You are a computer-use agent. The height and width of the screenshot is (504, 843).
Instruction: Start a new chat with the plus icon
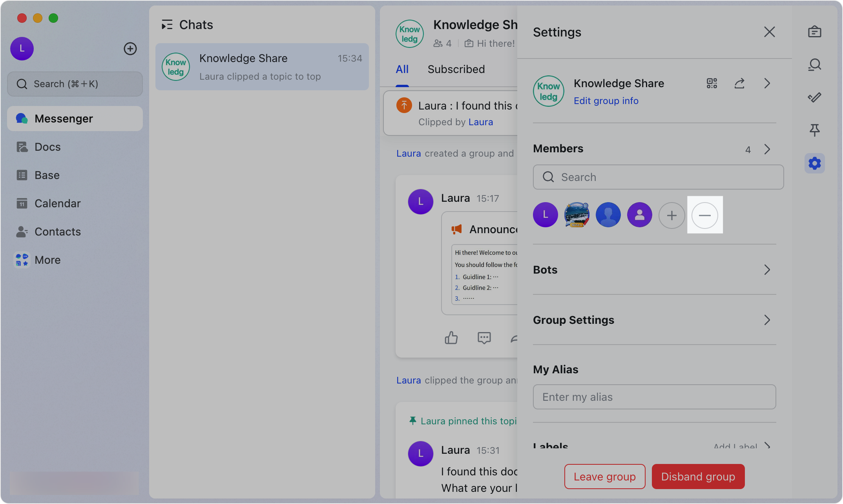tap(130, 49)
